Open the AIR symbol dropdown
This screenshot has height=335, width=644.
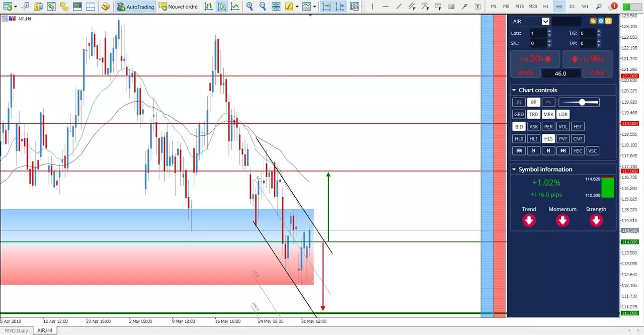[545, 21]
